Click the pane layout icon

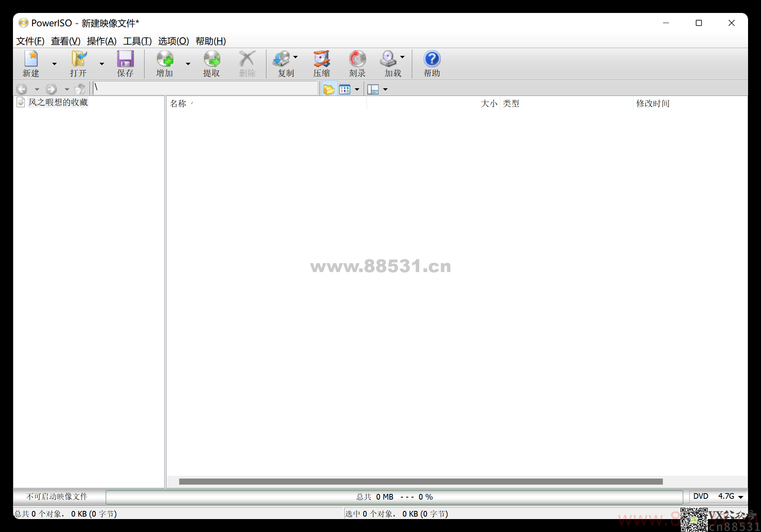pyautogui.click(x=373, y=89)
